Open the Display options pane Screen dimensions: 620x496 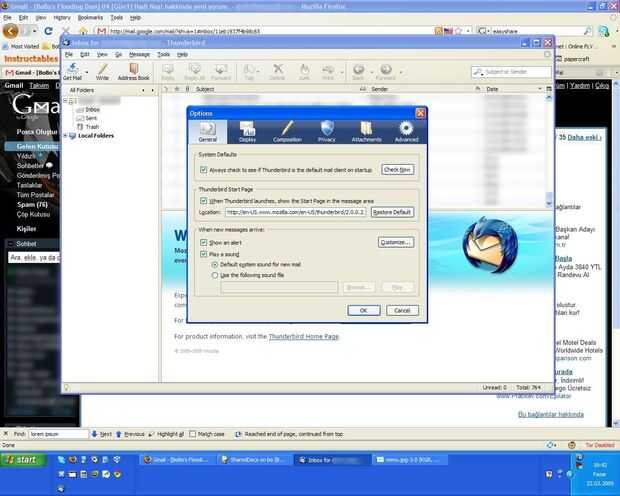point(248,132)
